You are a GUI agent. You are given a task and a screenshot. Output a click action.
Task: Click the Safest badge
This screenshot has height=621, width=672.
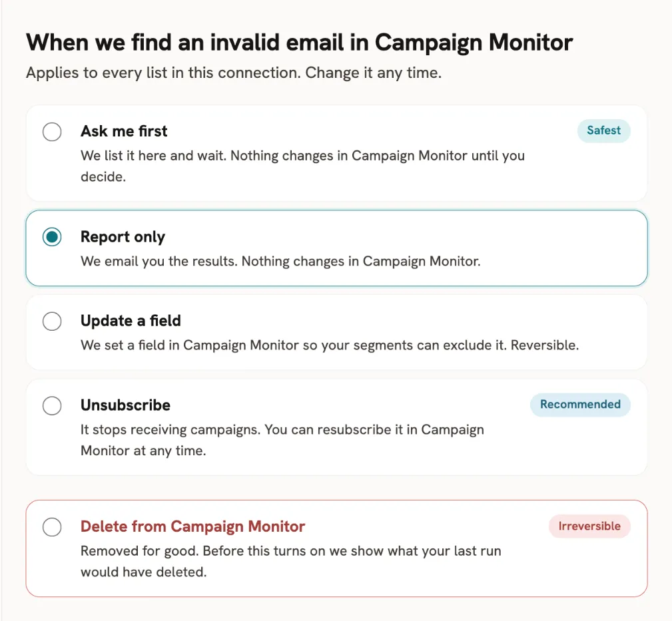(603, 130)
